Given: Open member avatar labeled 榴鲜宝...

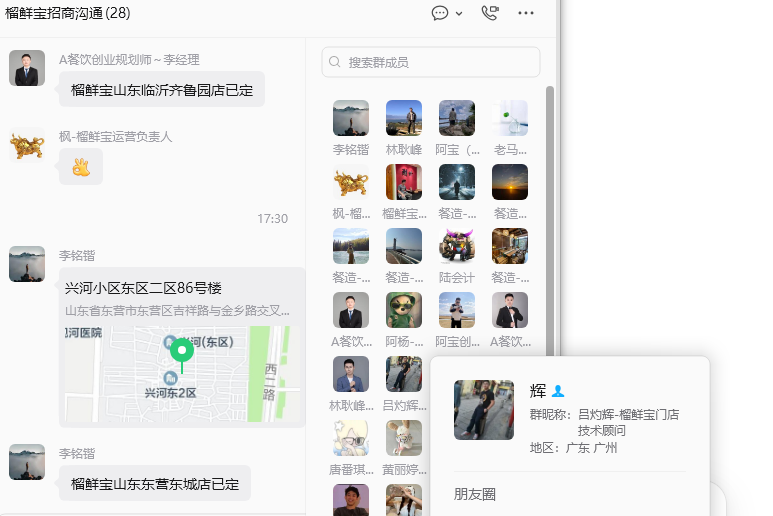Looking at the screenshot, I should pos(404,182).
